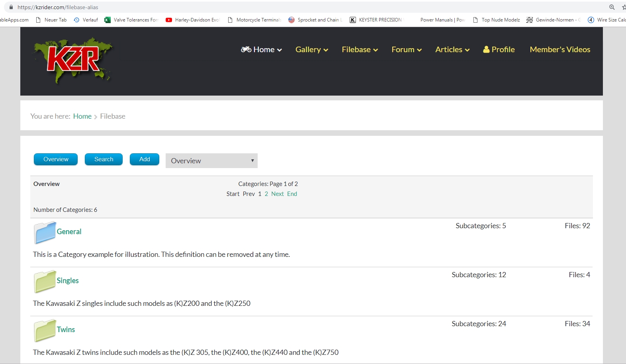Expand the Home menu dropdown
Image resolution: width=626 pixels, height=364 pixels.
point(262,50)
